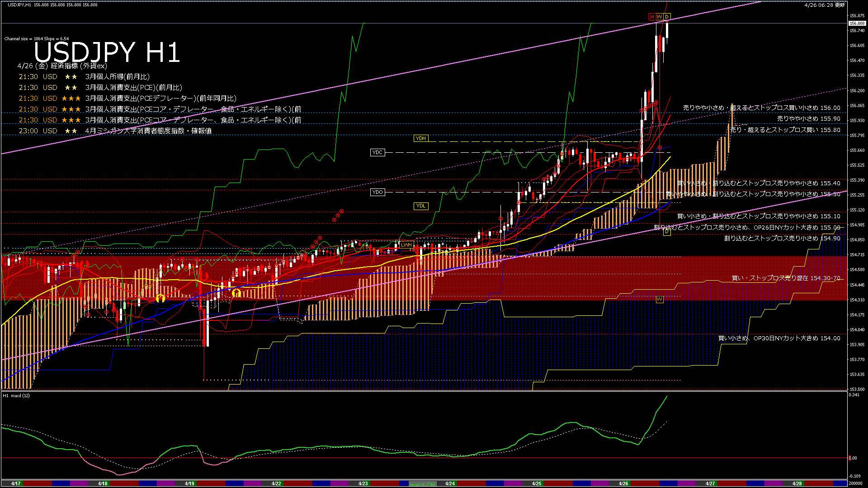This screenshot has width=868, height=488.
Task: Click the 21:30 personal income event row
Action: [84, 77]
